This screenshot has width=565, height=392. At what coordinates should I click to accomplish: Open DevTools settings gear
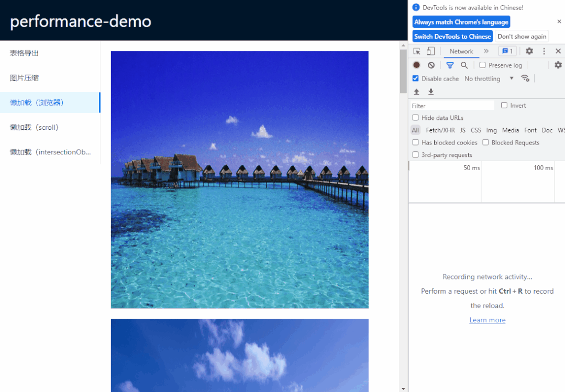[x=529, y=51]
